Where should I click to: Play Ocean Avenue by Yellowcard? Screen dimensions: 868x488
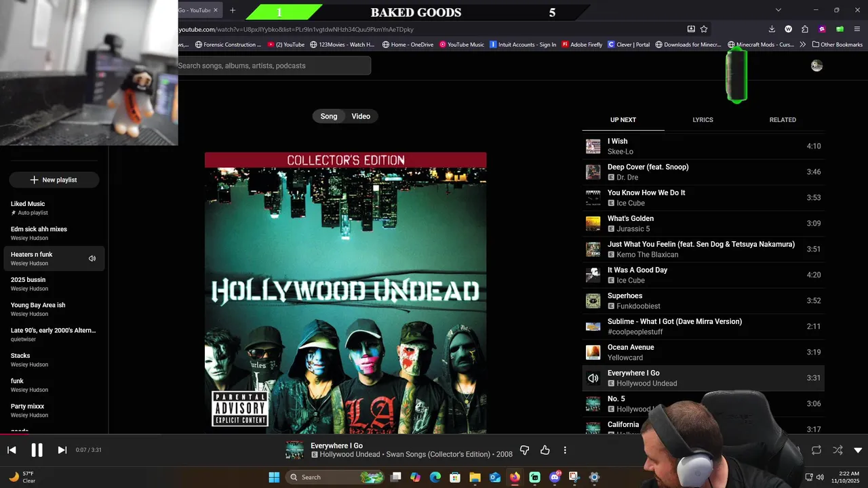(x=703, y=352)
